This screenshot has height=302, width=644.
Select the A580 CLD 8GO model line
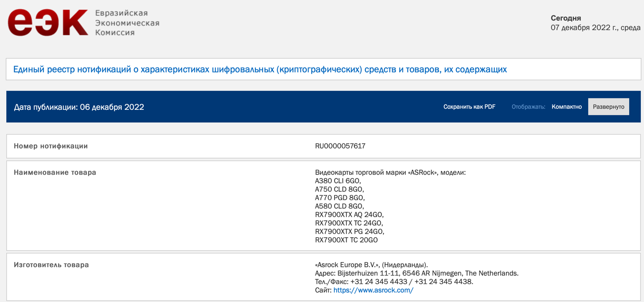click(x=339, y=206)
